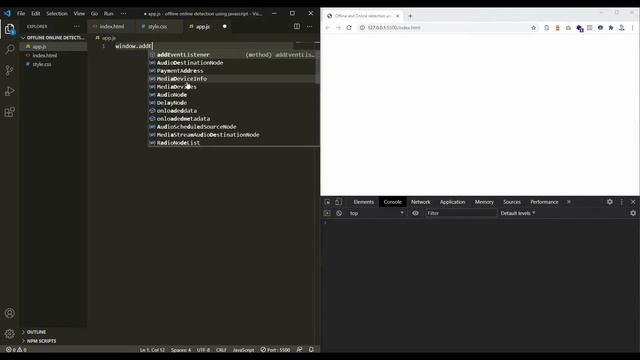
Task: Open the Run menu
Action: pos(109,13)
